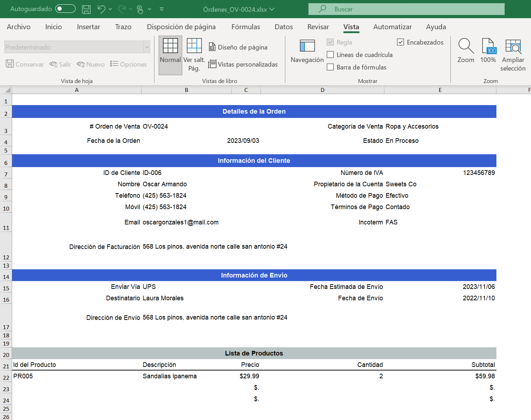The height and width of the screenshot is (420, 531).
Task: Click the Opciones sheet view button
Action: tap(128, 64)
